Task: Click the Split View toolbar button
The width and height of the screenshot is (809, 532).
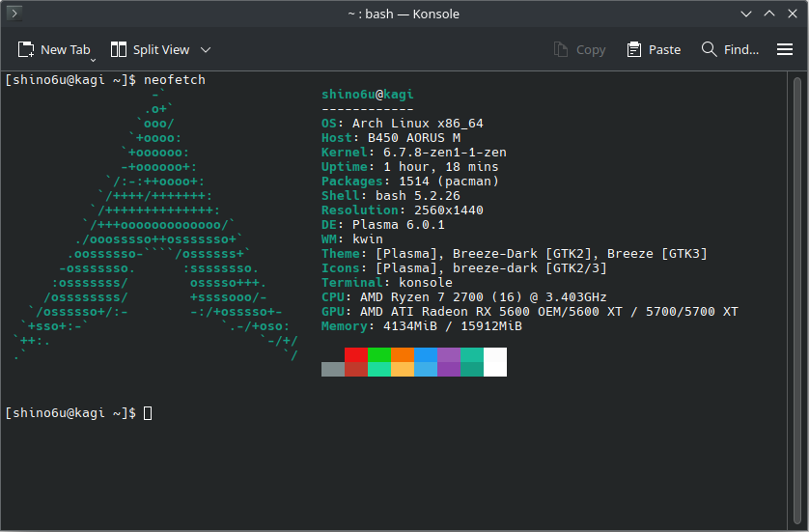Action: pyautogui.click(x=151, y=49)
